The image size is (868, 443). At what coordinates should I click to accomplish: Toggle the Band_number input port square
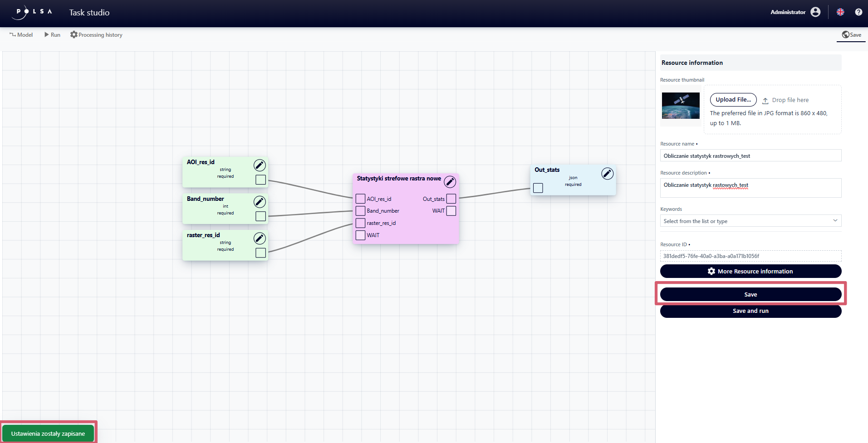[360, 211]
